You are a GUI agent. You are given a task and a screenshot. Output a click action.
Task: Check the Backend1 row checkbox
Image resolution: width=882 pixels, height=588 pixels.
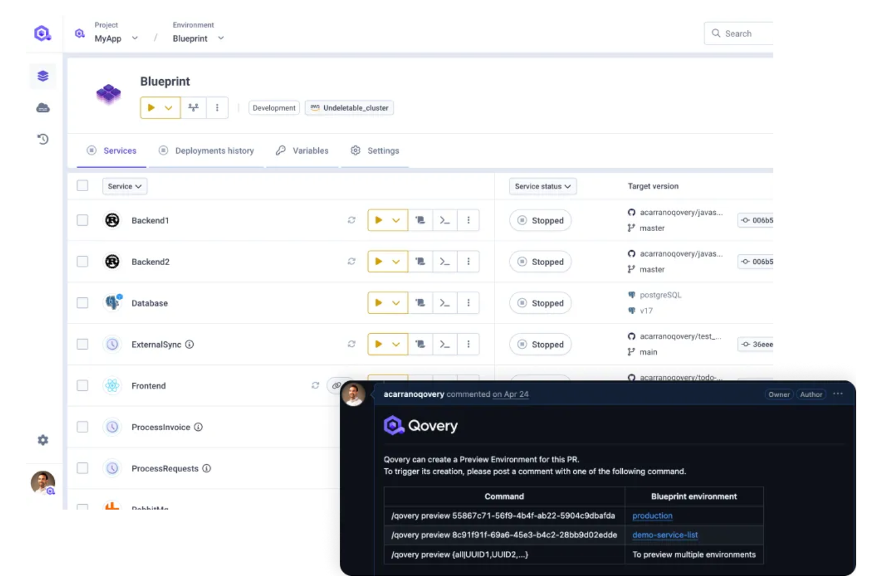82,220
